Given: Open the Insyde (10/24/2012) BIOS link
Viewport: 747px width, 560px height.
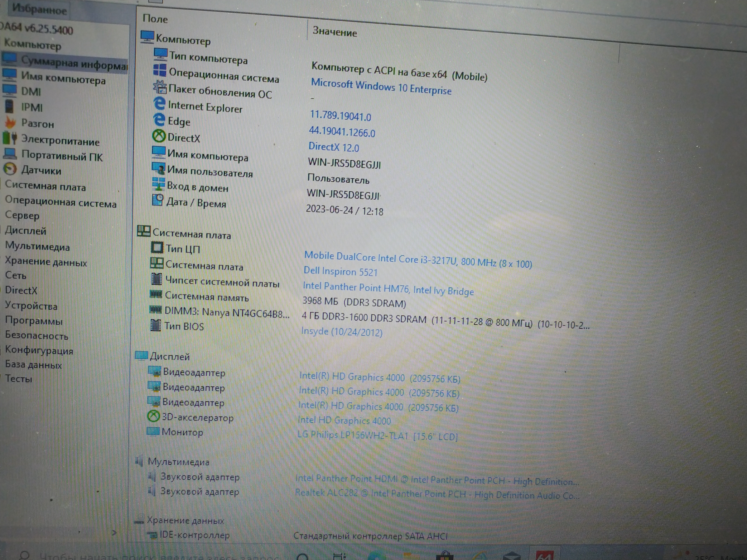Looking at the screenshot, I should point(342,332).
